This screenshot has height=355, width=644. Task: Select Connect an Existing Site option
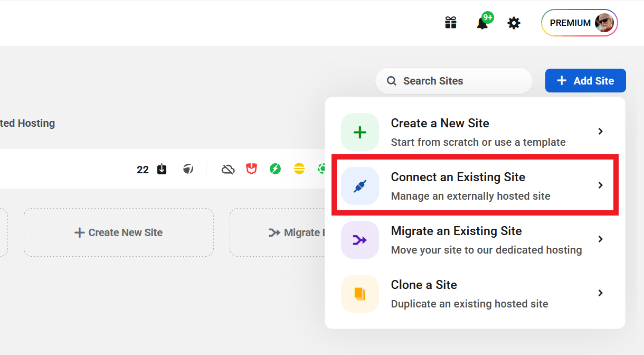tap(475, 185)
